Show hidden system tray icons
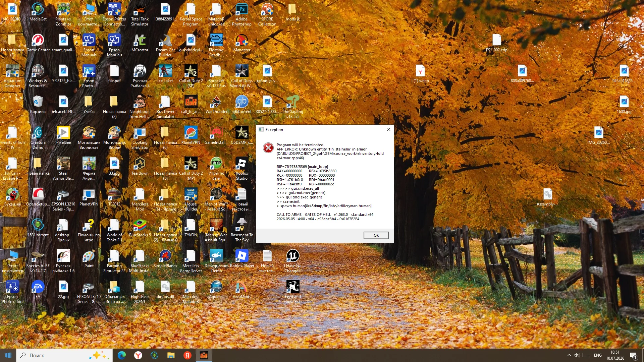Screen dimensions: 644x362 [x=569, y=355]
